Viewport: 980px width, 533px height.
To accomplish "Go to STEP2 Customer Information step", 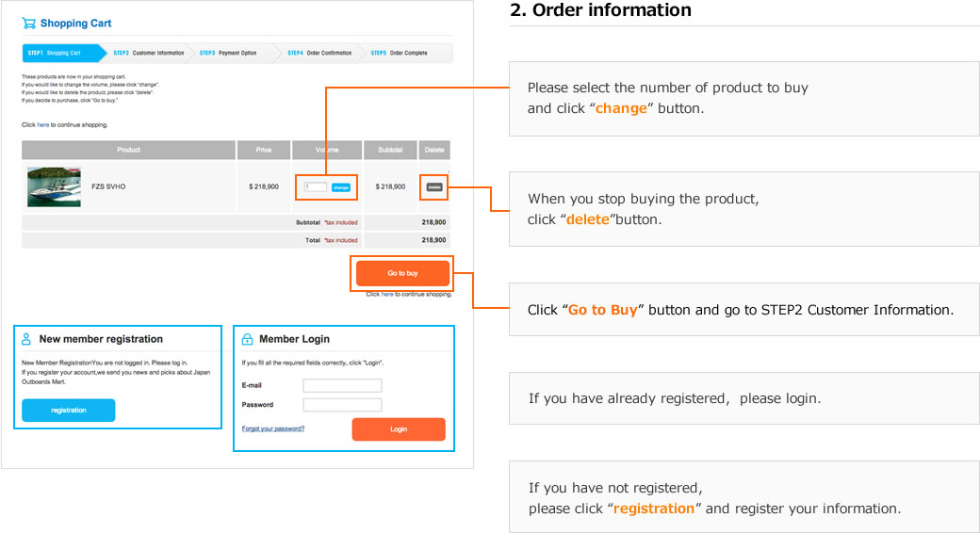I will point(148,53).
